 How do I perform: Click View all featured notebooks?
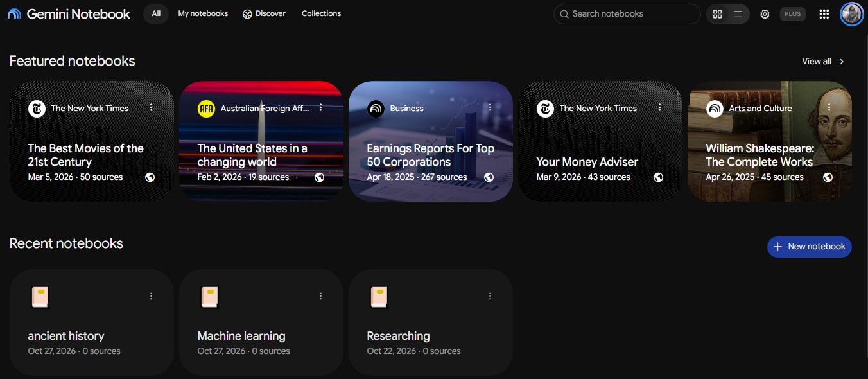tap(817, 62)
